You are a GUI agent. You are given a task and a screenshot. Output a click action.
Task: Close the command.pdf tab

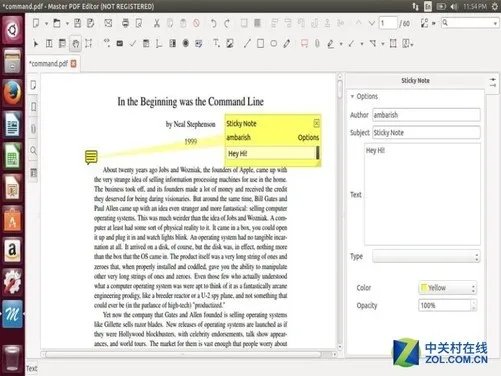coord(73,63)
